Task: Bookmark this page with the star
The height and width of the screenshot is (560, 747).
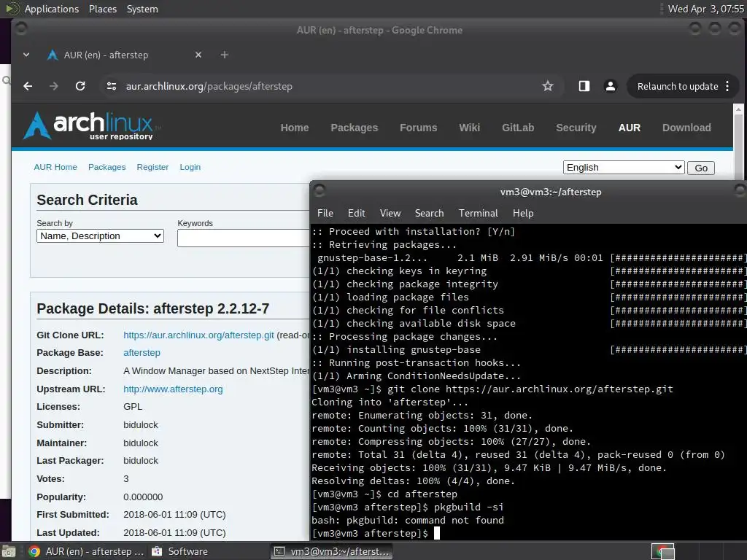Action: [548, 86]
